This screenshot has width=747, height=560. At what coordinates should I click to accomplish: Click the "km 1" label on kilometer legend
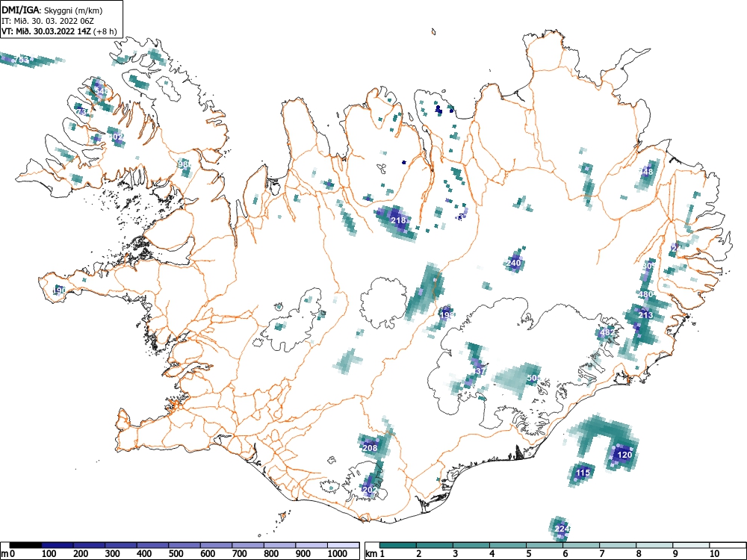point(374,553)
